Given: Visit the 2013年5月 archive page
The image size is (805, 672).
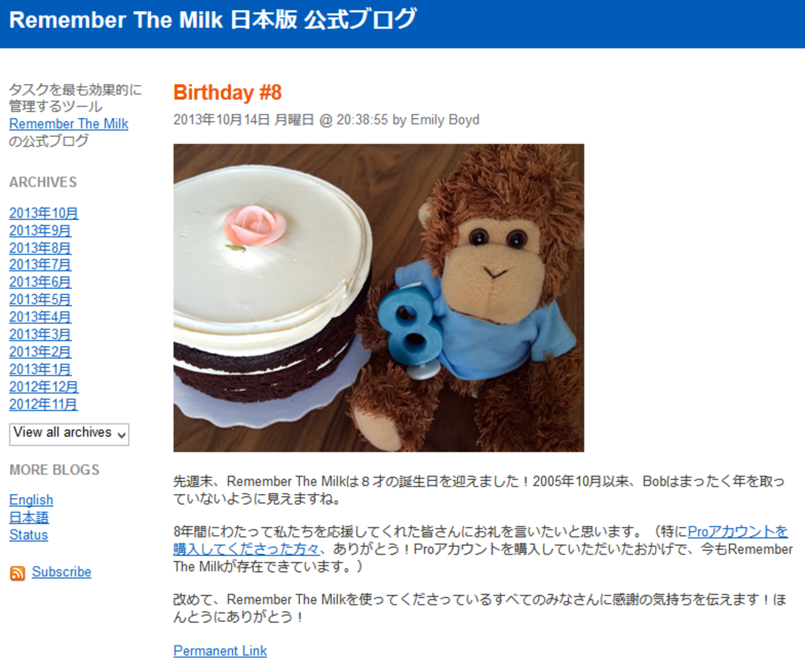Looking at the screenshot, I should tap(40, 299).
